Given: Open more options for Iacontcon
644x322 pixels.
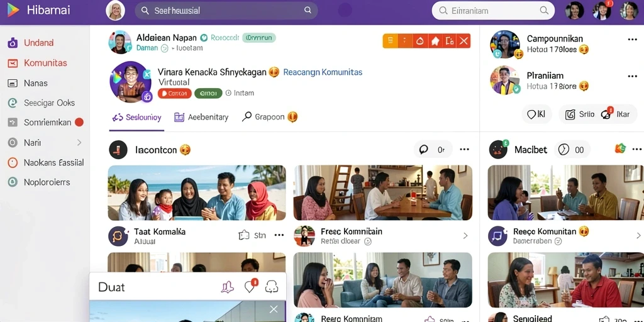Looking at the screenshot, I should (465, 150).
